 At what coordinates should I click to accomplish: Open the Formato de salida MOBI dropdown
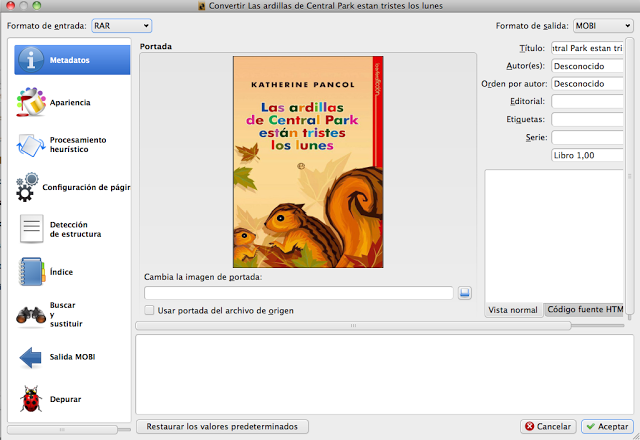point(603,26)
